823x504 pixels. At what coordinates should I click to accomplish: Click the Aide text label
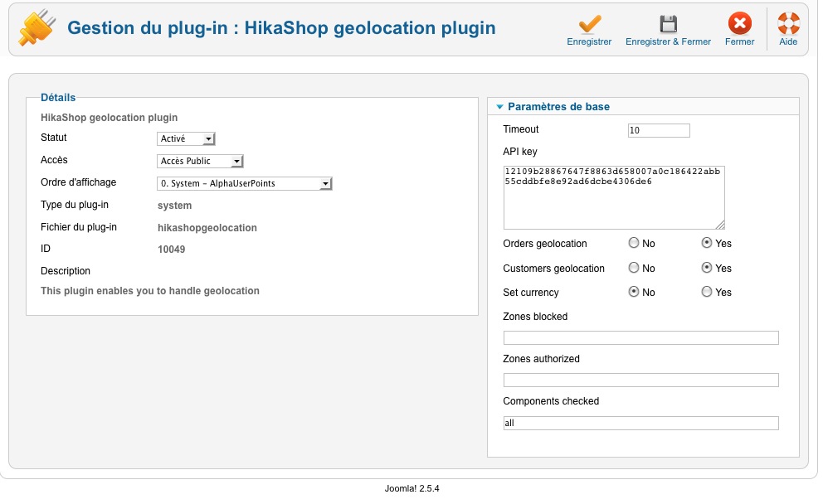[788, 41]
